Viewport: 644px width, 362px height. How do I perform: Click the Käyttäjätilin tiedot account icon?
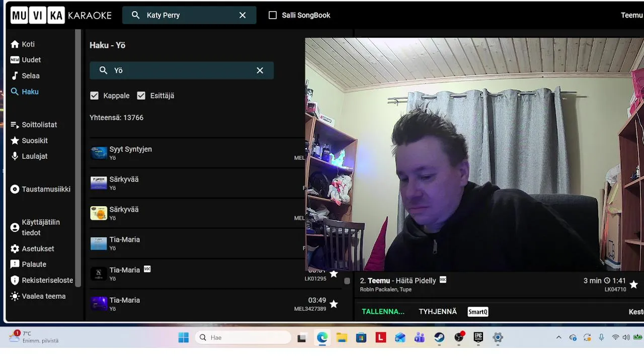[x=15, y=227]
